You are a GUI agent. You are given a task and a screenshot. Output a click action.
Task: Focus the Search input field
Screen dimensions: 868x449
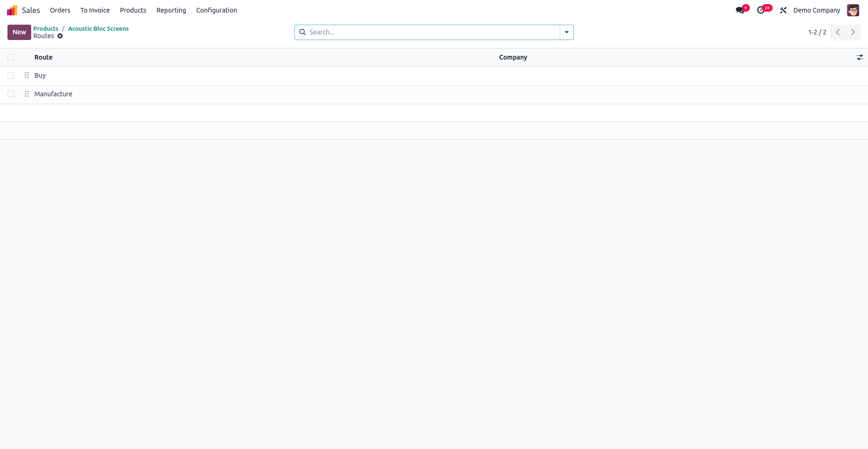tap(434, 32)
